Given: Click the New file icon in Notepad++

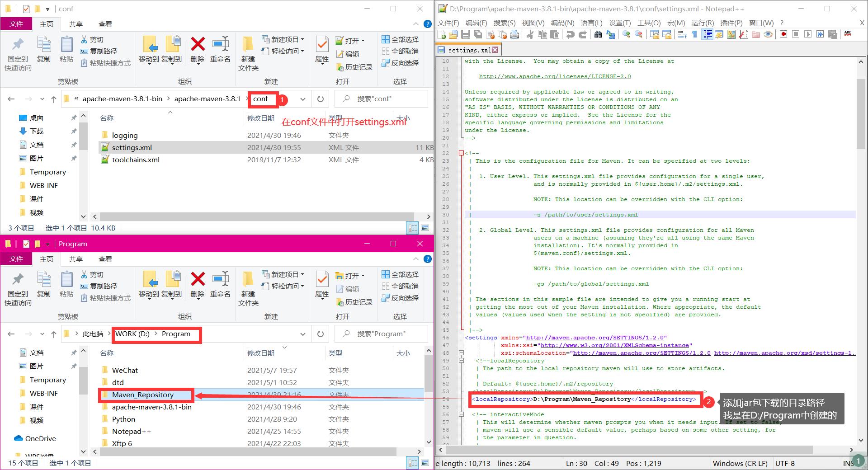Looking at the screenshot, I should tap(441, 34).
